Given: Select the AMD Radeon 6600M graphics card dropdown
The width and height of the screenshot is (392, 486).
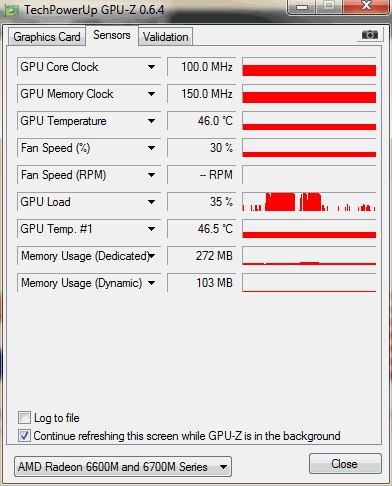Looking at the screenshot, I should [x=123, y=467].
